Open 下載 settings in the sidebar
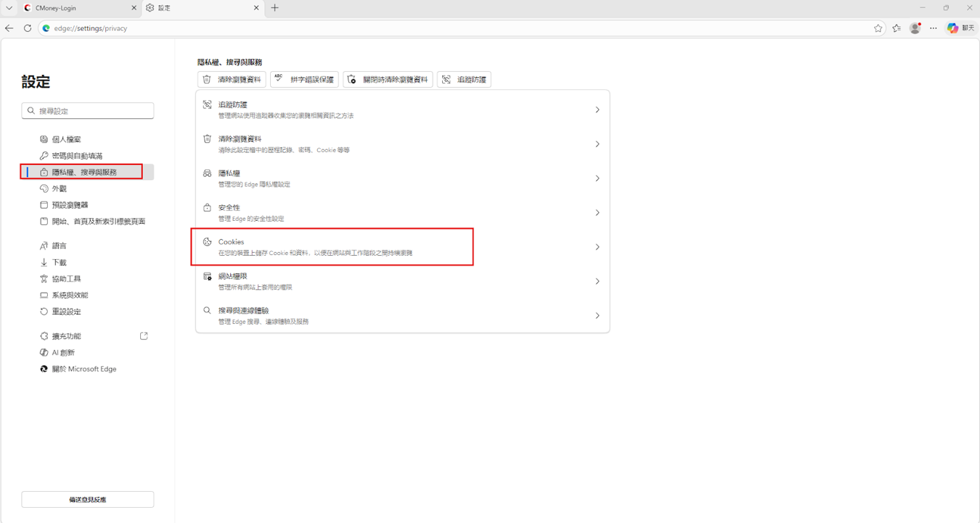Image resolution: width=980 pixels, height=523 pixels. pyautogui.click(x=87, y=262)
